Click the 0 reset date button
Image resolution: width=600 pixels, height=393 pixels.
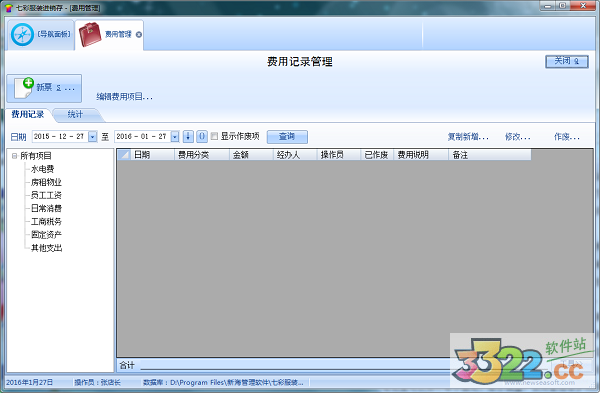(x=202, y=137)
